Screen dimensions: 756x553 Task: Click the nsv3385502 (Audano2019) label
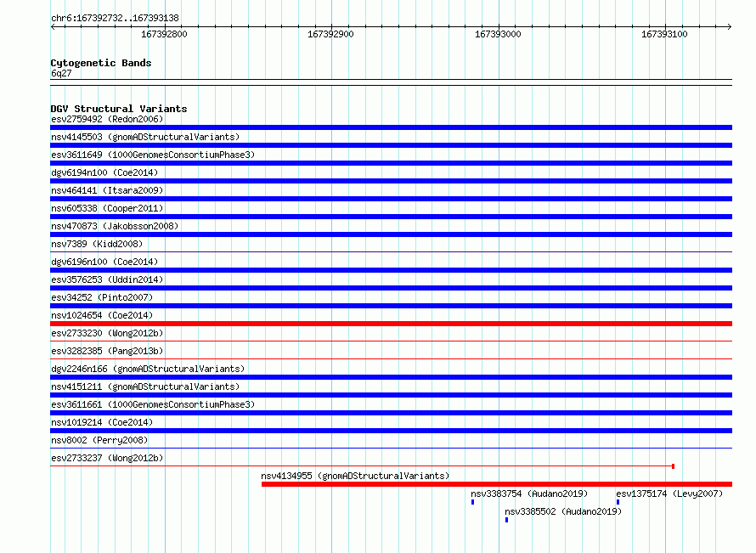tap(563, 511)
